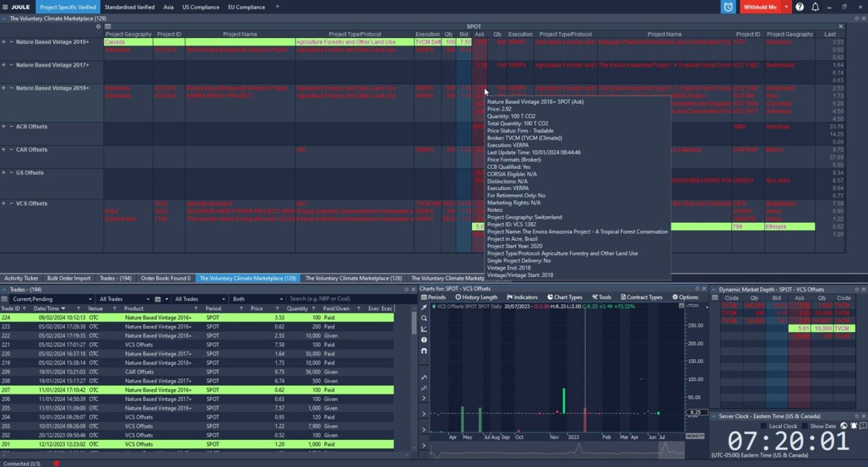Viewport: 868px width, 467px height.
Task: Click the Periods chart toolbar item
Action: [433, 297]
